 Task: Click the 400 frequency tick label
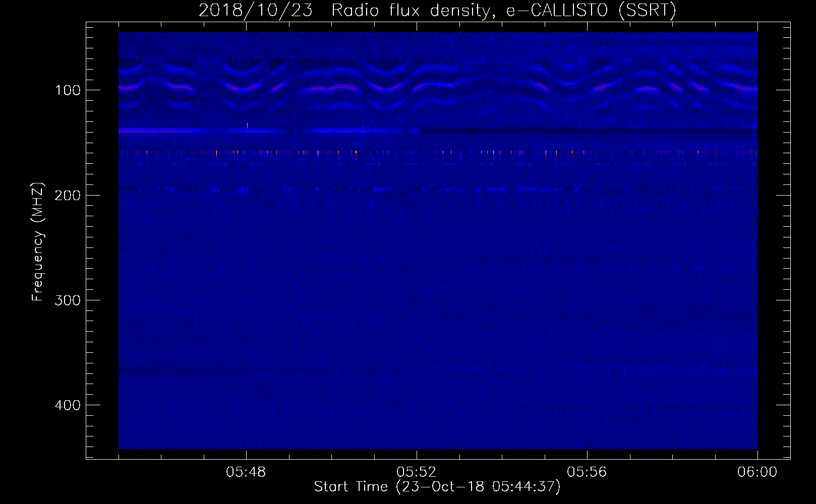pos(68,405)
